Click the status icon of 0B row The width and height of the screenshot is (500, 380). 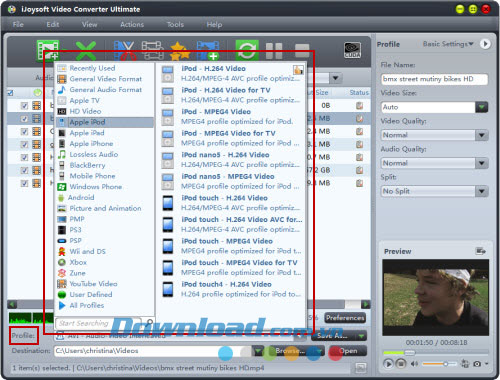tap(359, 105)
